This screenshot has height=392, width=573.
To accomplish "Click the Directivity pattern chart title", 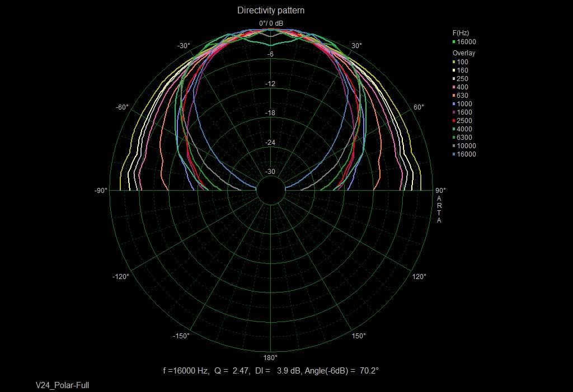I will (271, 10).
